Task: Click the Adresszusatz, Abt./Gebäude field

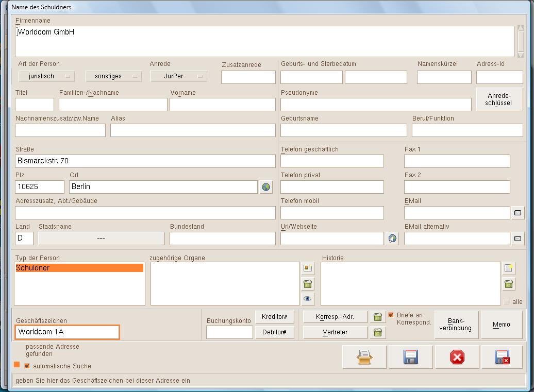Action: tap(145, 213)
